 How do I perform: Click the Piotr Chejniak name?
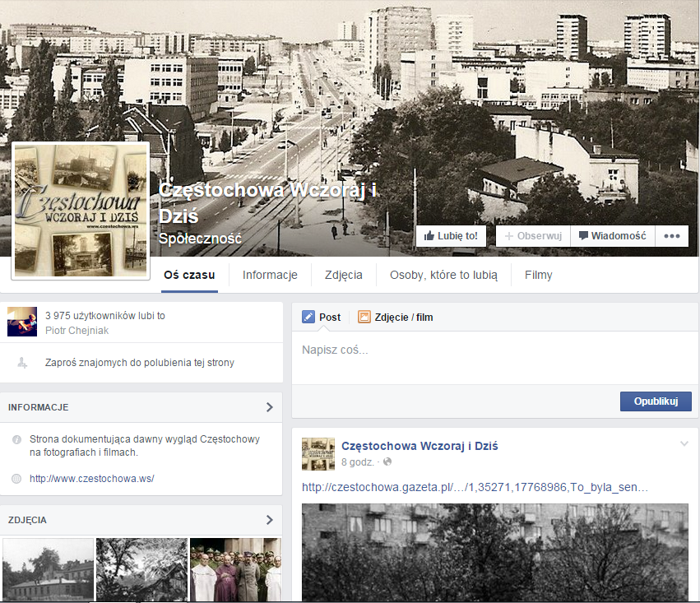(76, 331)
